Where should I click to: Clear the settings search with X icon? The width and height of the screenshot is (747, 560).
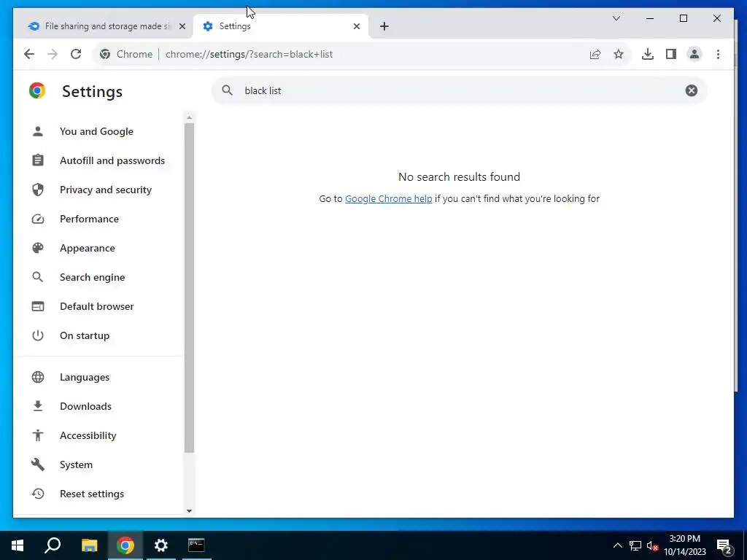coord(692,90)
